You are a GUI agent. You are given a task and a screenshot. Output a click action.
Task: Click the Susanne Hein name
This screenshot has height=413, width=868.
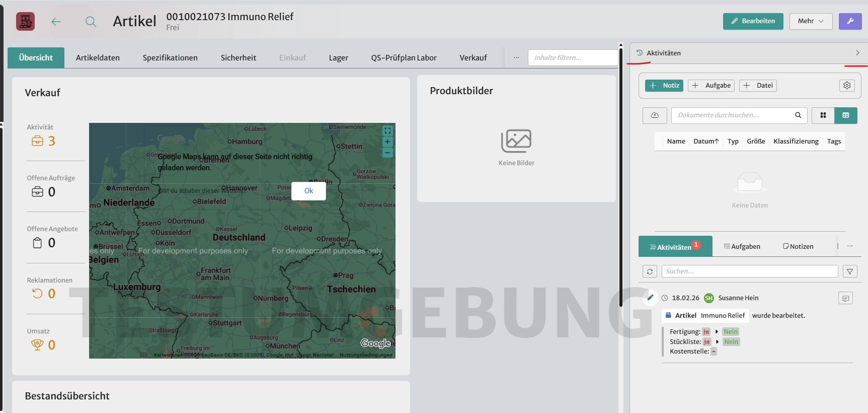(x=738, y=298)
